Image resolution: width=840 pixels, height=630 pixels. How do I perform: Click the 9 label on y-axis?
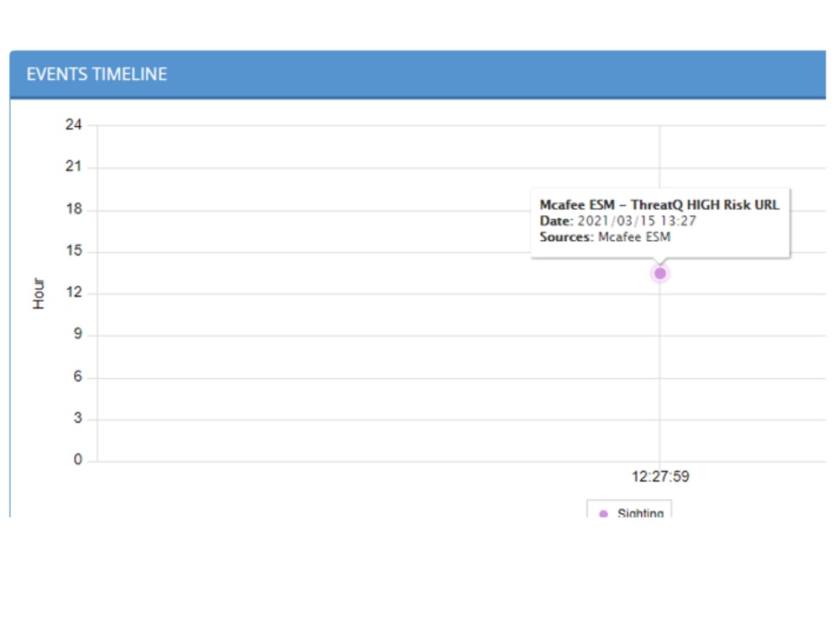tap(77, 335)
